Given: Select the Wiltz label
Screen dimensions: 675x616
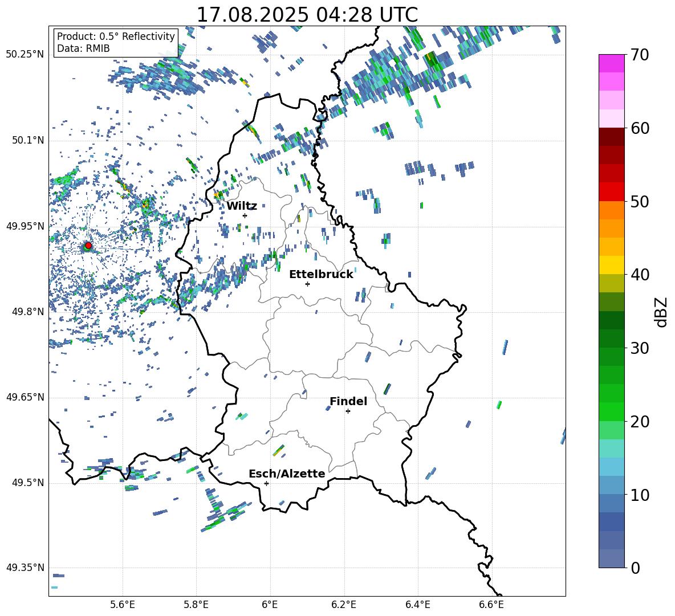Looking at the screenshot, I should click(242, 206).
